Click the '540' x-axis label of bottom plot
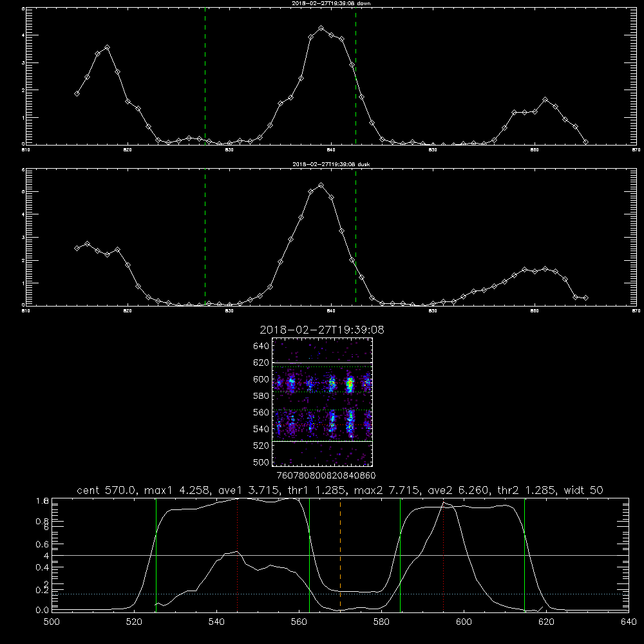This screenshot has width=644, height=644. click(216, 622)
